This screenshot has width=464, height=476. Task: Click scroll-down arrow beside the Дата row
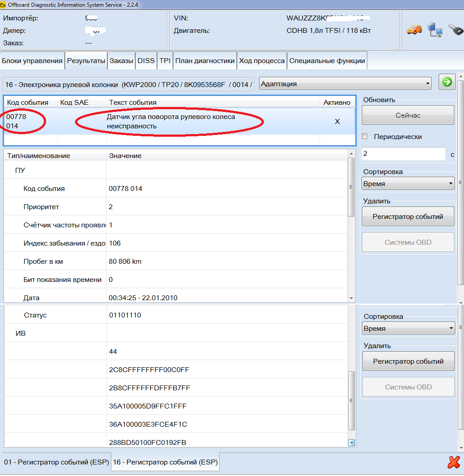pos(351,298)
